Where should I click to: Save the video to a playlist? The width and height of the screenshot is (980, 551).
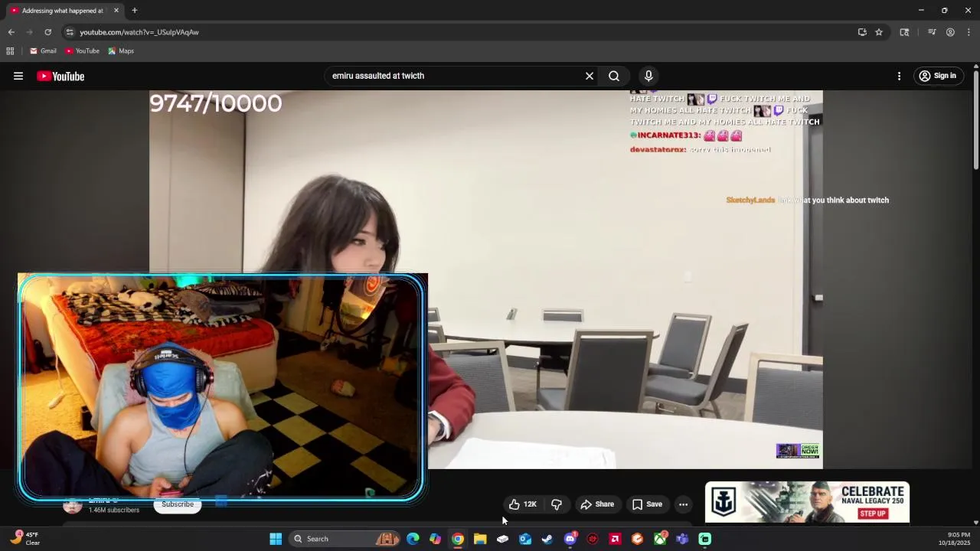pyautogui.click(x=647, y=504)
